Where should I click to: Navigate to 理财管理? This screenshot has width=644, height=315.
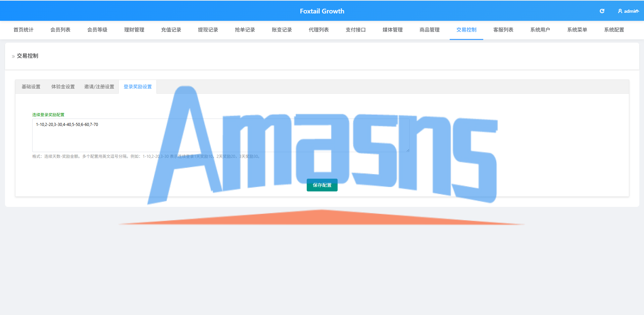134,30
